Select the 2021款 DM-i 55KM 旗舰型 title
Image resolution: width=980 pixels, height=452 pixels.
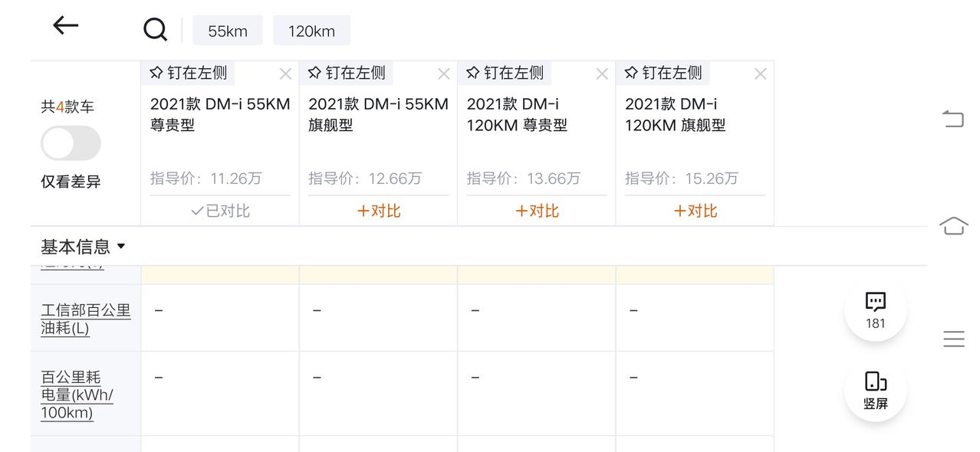[x=379, y=114]
